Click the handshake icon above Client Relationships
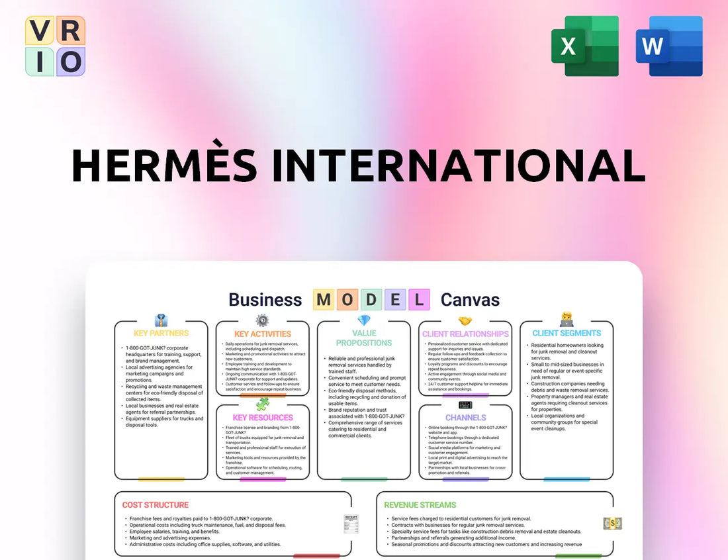 [x=465, y=321]
